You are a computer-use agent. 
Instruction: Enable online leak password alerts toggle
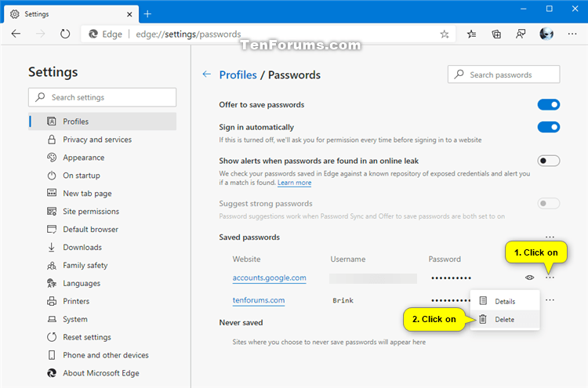point(549,161)
